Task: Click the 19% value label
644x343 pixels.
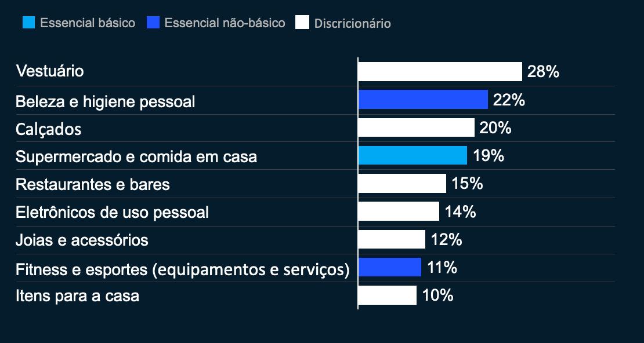Action: point(488,155)
